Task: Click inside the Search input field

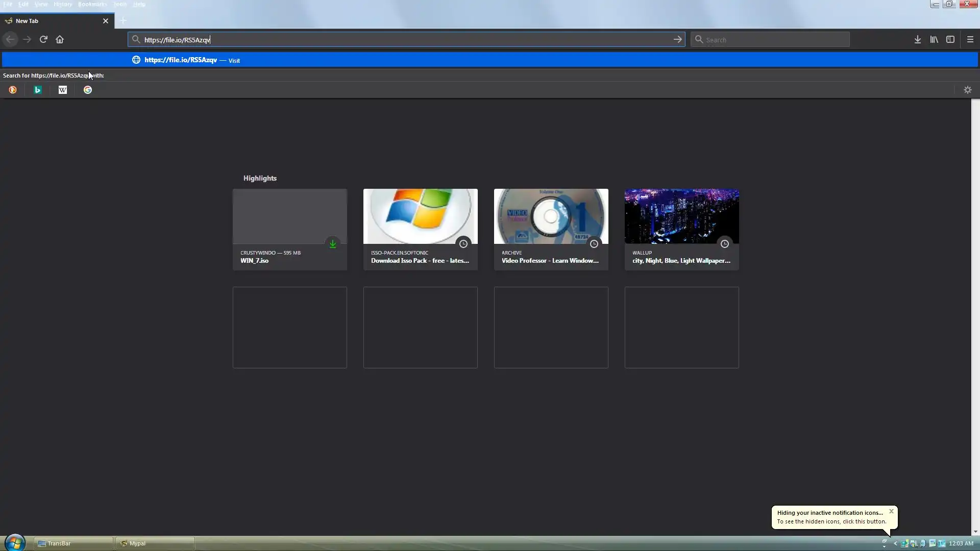Action: pyautogui.click(x=773, y=40)
